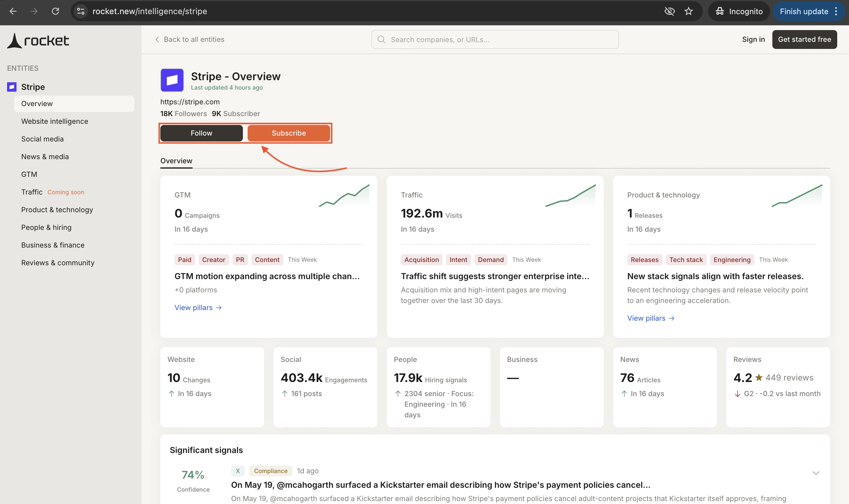Click the Demand tag
The width and height of the screenshot is (849, 504).
pyautogui.click(x=491, y=259)
